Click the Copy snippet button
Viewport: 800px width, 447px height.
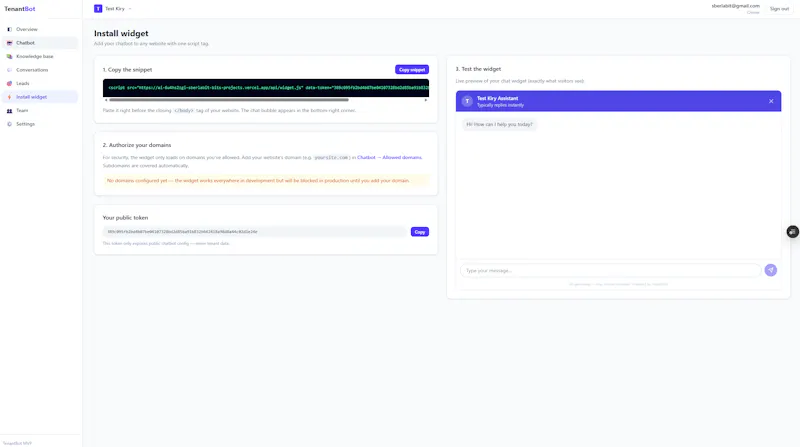412,69
